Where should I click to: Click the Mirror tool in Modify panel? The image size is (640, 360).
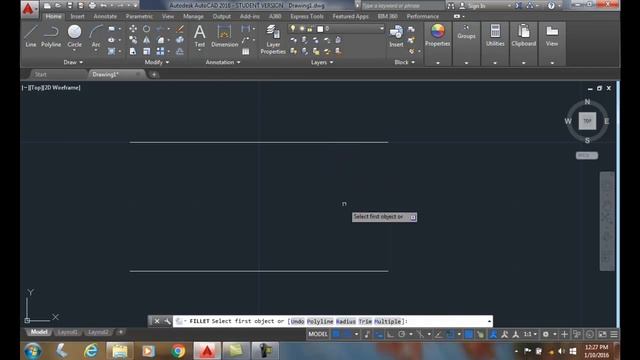[146, 40]
